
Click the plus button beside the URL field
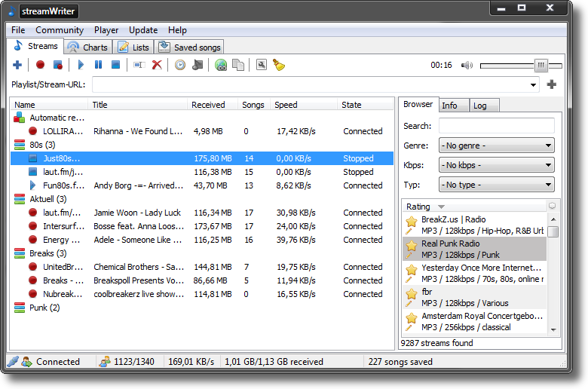pyautogui.click(x=552, y=84)
